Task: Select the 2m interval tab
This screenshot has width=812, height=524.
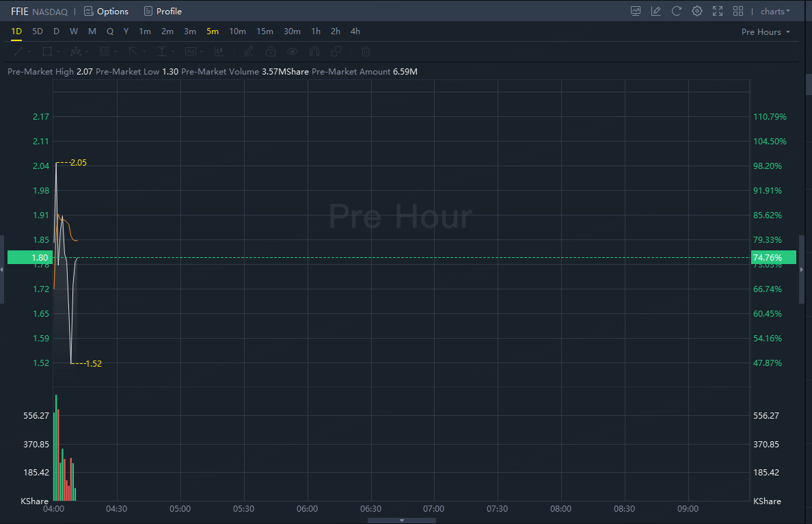Action: (x=167, y=31)
